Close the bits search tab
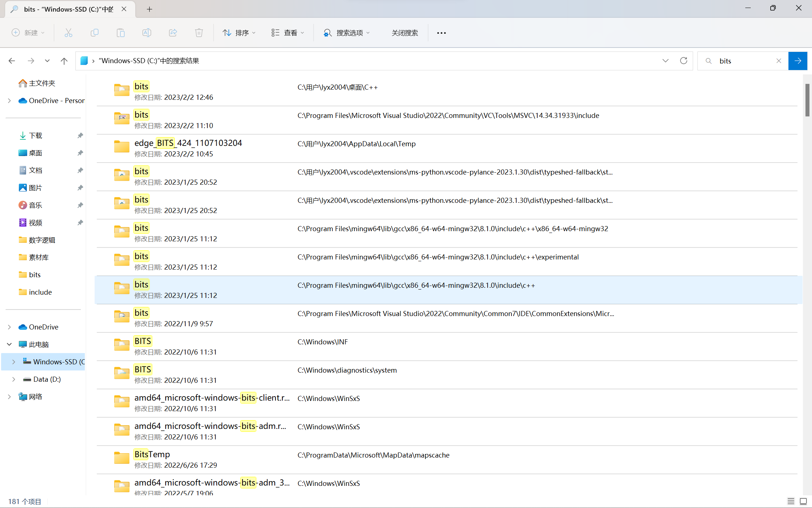The image size is (812, 508). point(124,9)
